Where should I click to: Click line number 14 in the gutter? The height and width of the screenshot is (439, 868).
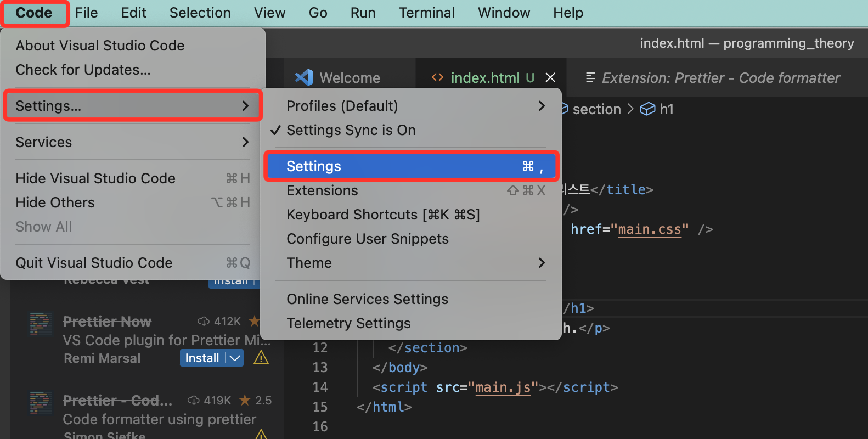[x=320, y=387]
